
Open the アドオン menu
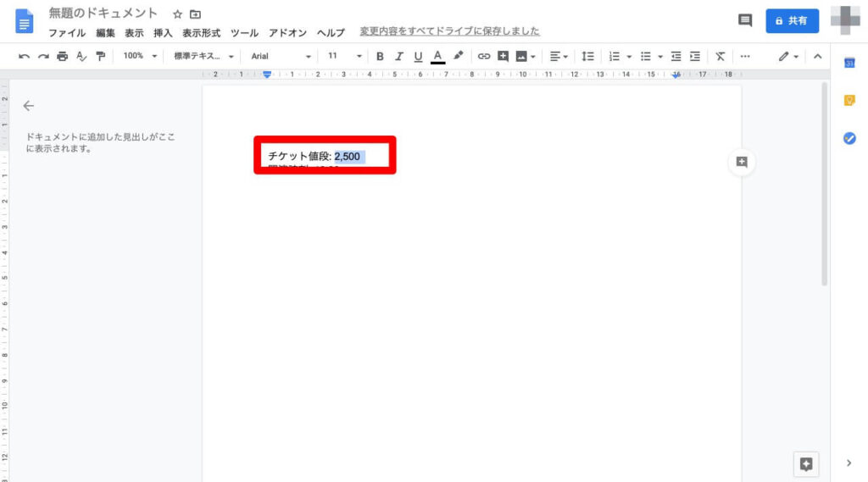point(287,33)
